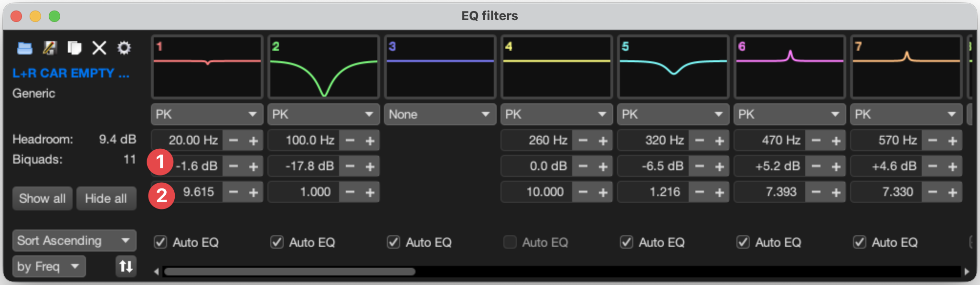Image resolution: width=980 pixels, height=285 pixels.
Task: Open filter 7 type dropdown set to PK
Action: click(x=906, y=114)
